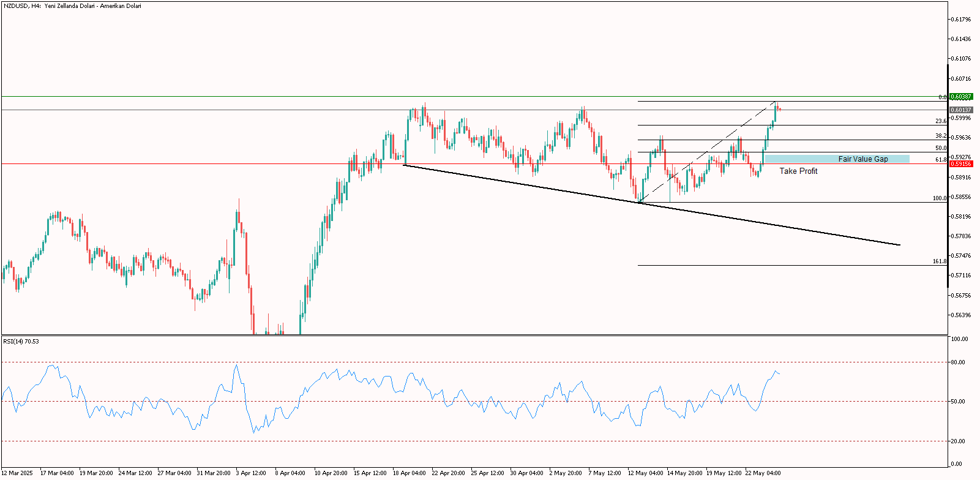Viewport: 980px width, 480px height.
Task: Click the 61.8 Fibonacci level label
Action: pos(941,160)
